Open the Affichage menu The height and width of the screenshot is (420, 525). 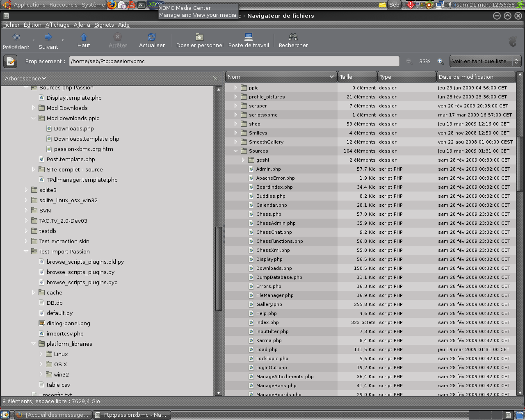point(57,25)
